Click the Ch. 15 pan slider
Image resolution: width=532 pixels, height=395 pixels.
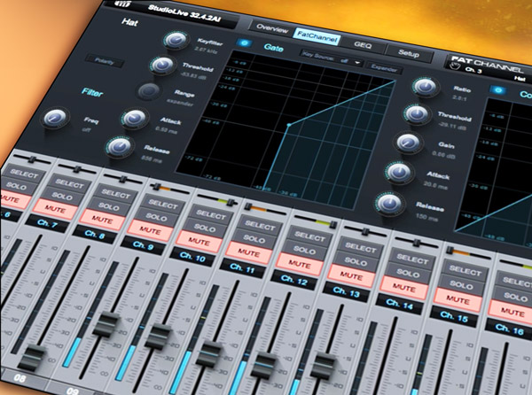(468, 253)
